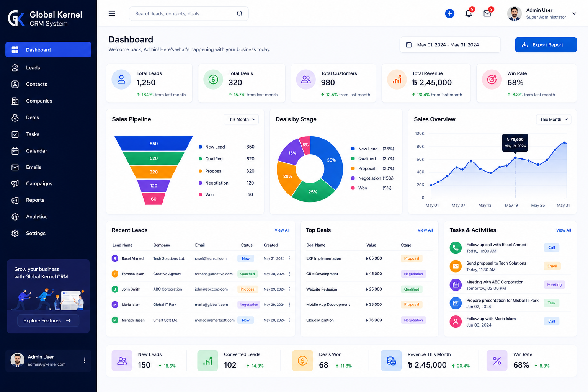Focus the search leads, contacts, deals field

(189, 13)
